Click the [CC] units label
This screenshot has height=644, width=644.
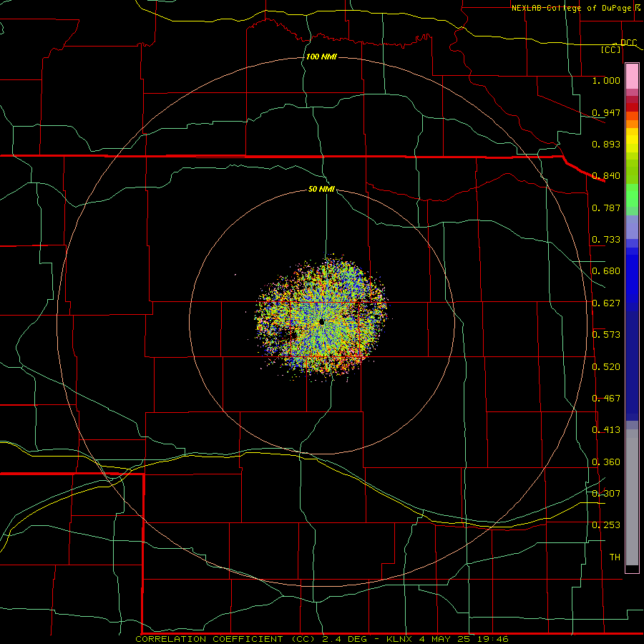point(611,49)
